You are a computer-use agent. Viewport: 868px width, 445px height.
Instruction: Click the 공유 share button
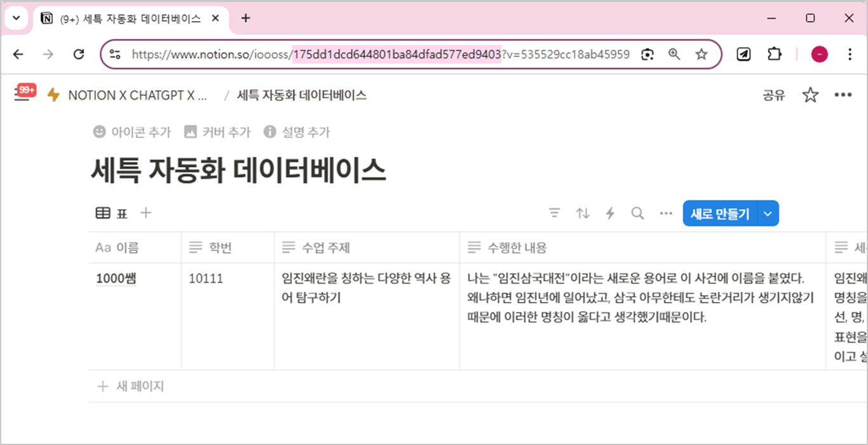pos(773,95)
